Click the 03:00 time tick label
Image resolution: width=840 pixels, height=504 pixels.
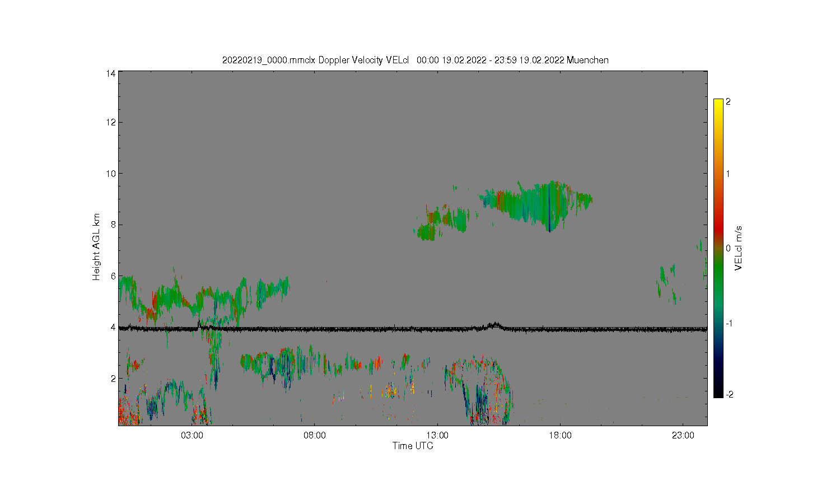point(192,435)
